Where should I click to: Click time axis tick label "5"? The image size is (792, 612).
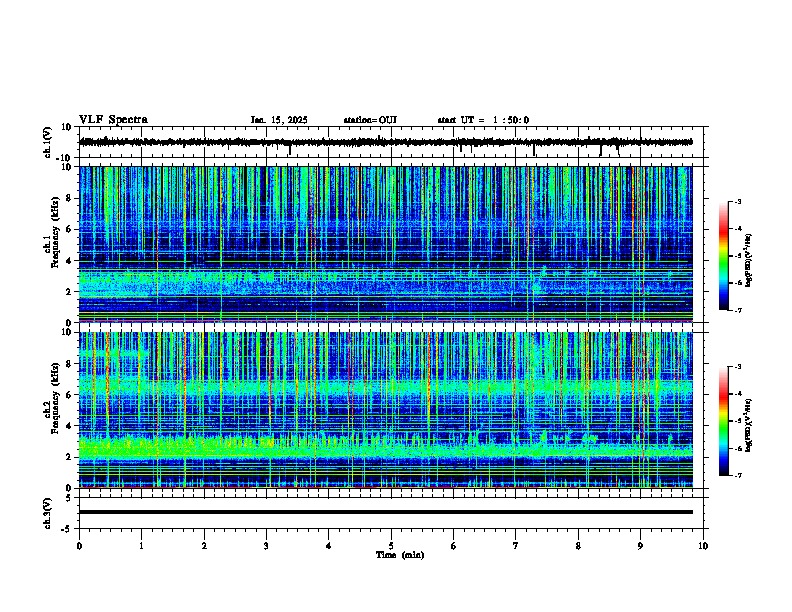tap(391, 546)
